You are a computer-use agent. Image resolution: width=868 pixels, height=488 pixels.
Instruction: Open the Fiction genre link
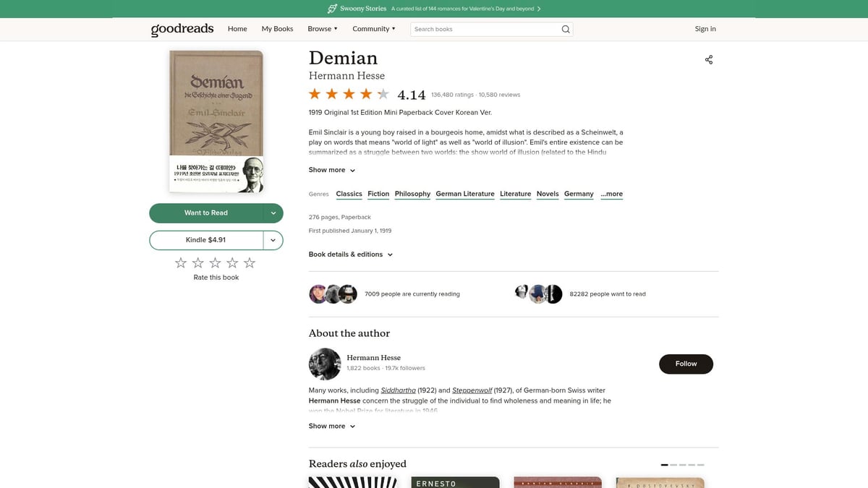tap(378, 194)
